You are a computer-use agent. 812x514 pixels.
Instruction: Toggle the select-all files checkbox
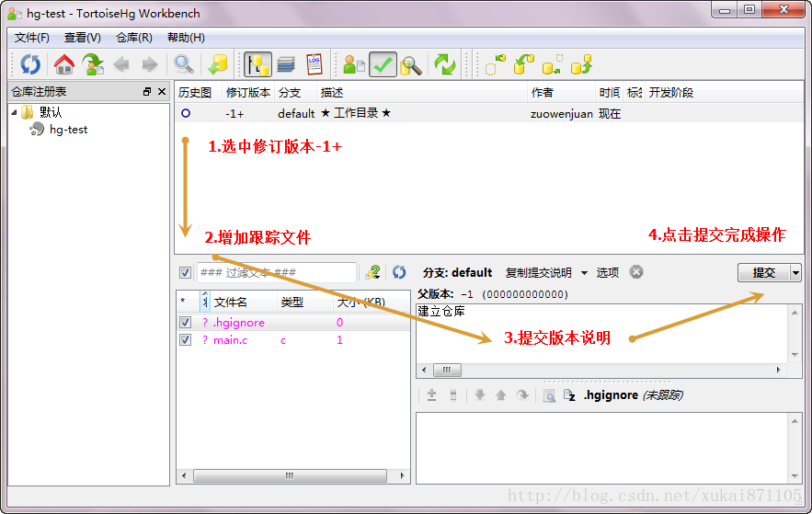pos(185,272)
